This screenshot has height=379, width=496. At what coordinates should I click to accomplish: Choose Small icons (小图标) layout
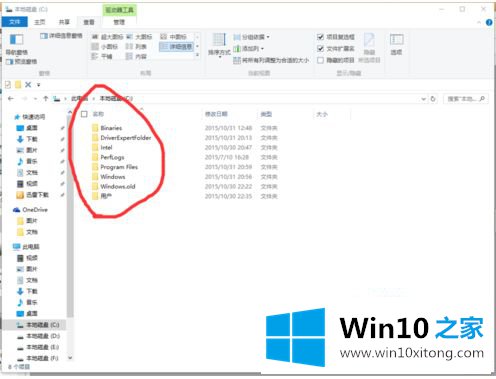105,47
